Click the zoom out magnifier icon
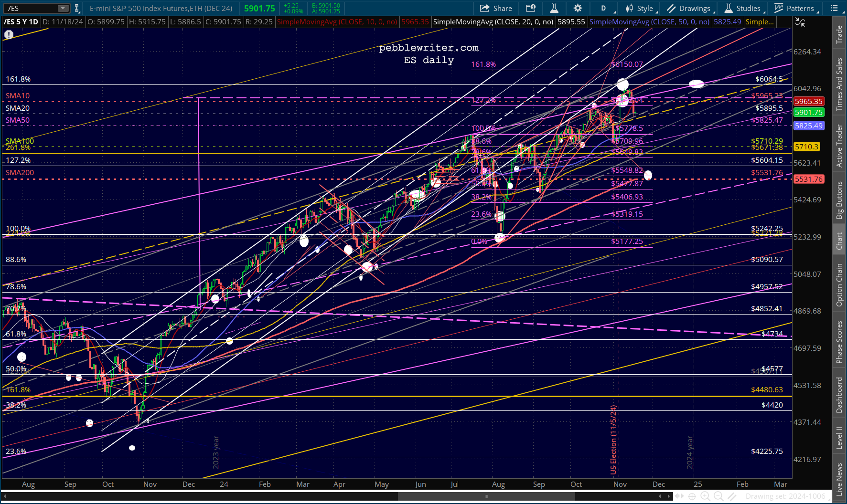Viewport: 847px width, 504px height. tap(718, 496)
